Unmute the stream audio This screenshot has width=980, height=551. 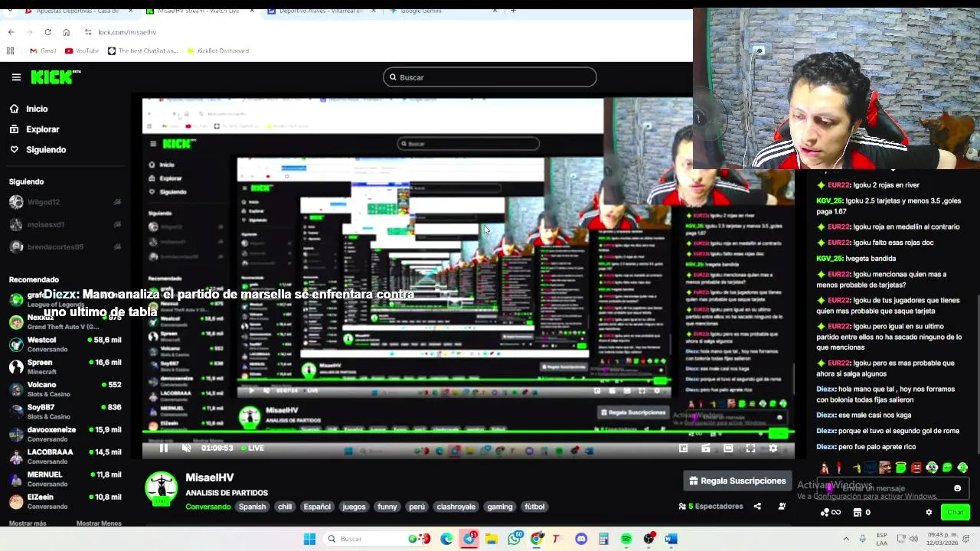(186, 448)
